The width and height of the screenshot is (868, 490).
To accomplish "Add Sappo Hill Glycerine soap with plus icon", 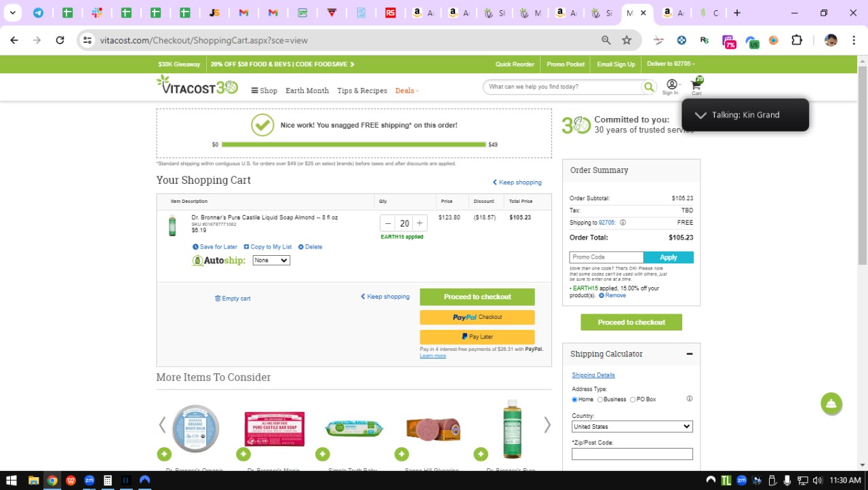I will tap(401, 454).
